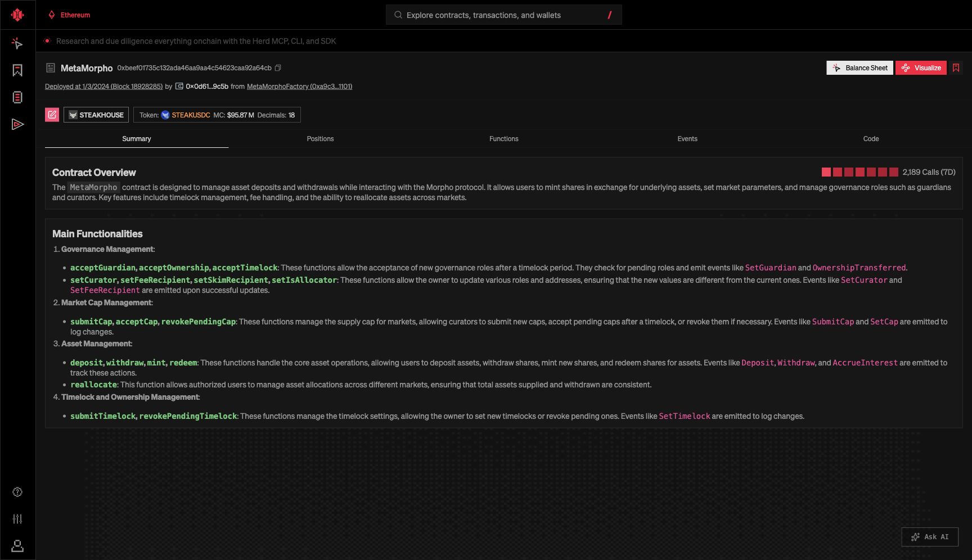This screenshot has width=972, height=560.
Task: Open the cursor/explore sidebar icon
Action: coord(17,43)
